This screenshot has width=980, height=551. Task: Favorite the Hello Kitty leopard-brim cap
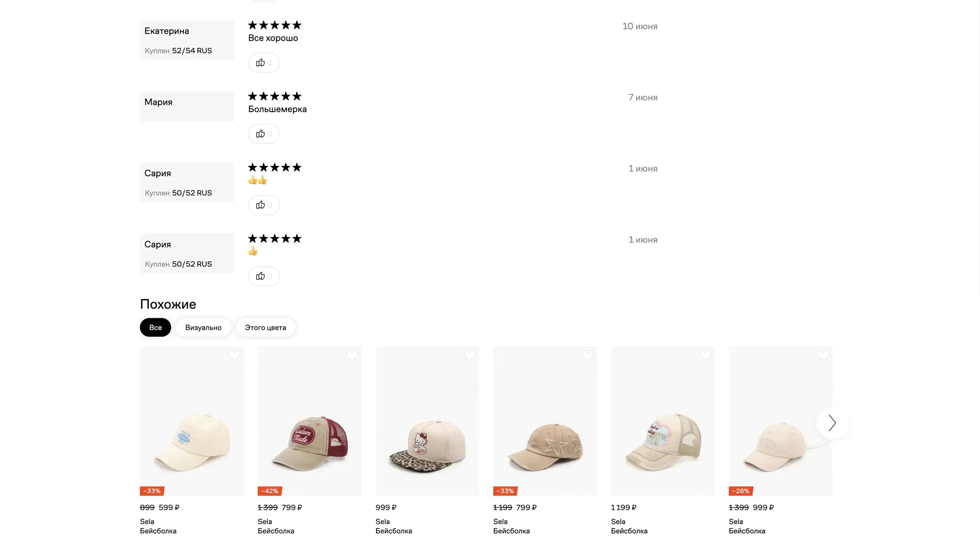click(470, 355)
